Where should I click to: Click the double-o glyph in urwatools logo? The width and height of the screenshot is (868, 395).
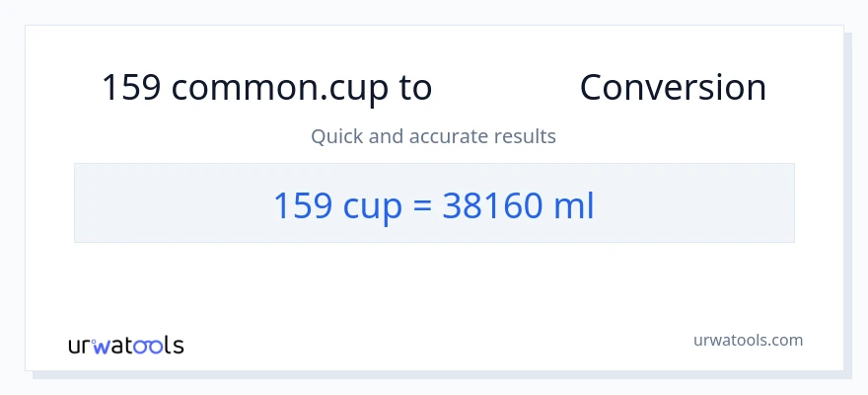(x=150, y=346)
